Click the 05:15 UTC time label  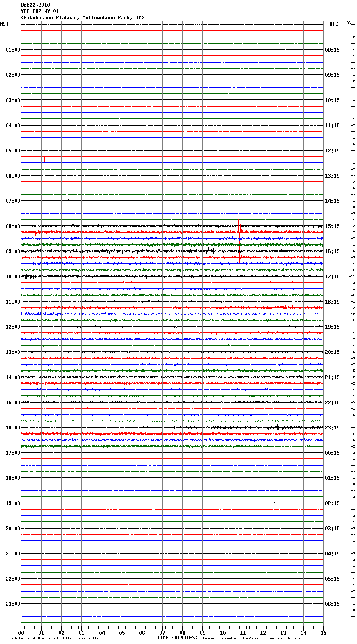pyautogui.click(x=332, y=579)
